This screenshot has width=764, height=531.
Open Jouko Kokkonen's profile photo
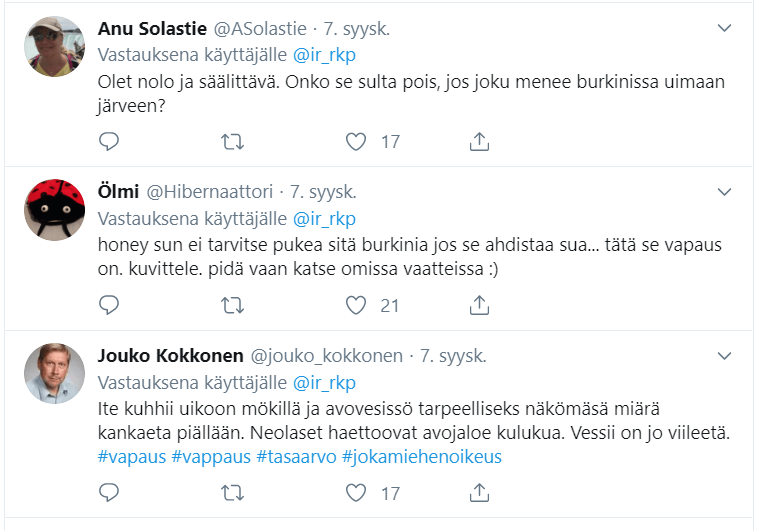click(x=54, y=373)
